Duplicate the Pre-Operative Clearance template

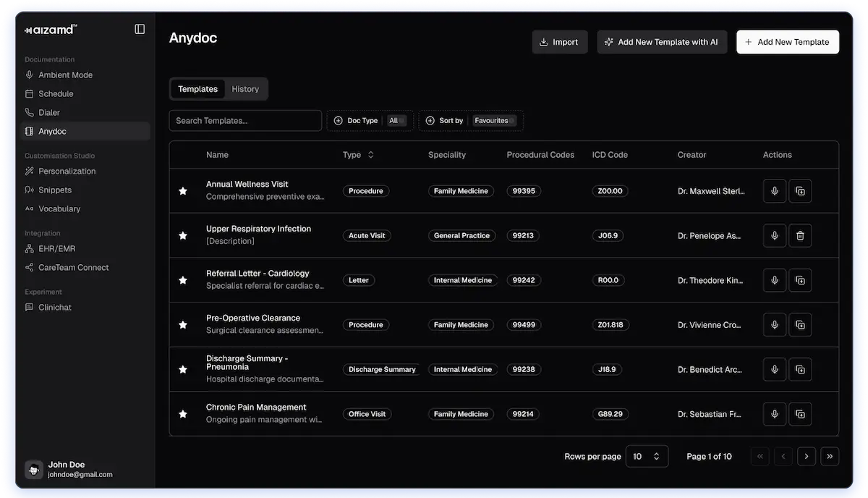click(800, 325)
